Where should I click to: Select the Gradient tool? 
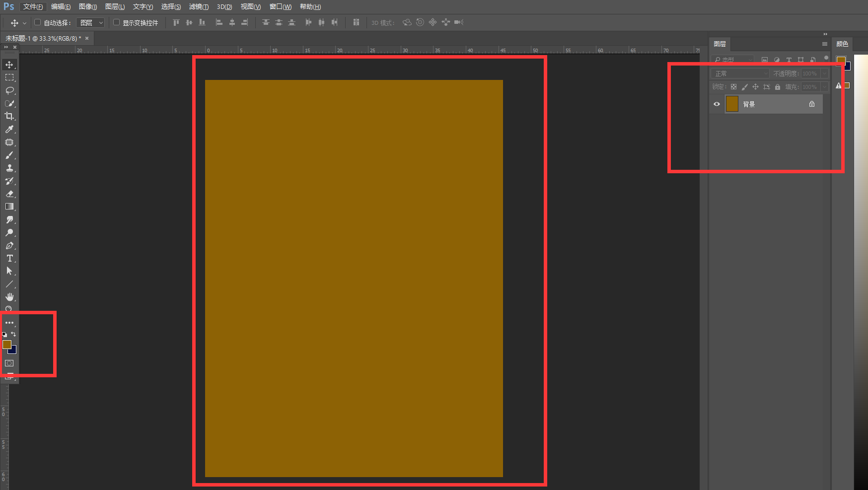(9, 207)
